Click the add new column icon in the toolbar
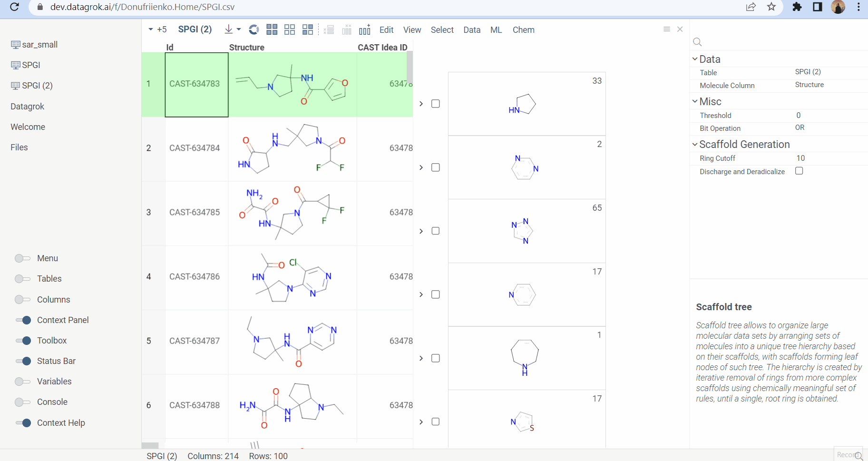 coord(364,29)
